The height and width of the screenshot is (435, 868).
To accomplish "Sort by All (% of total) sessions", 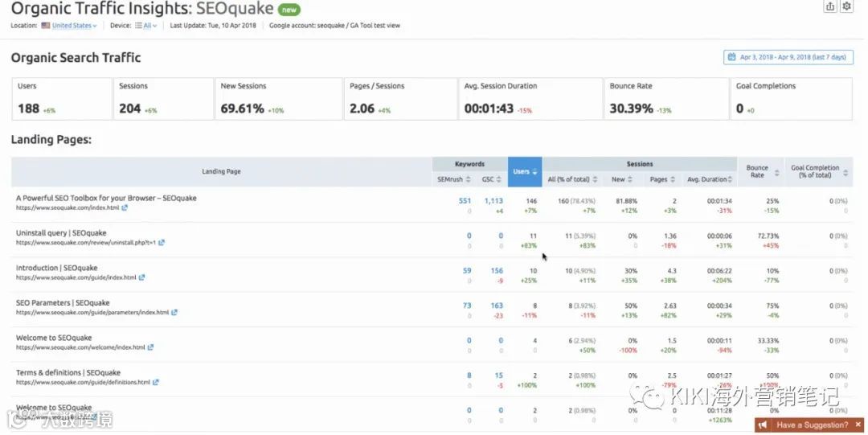I will click(572, 179).
